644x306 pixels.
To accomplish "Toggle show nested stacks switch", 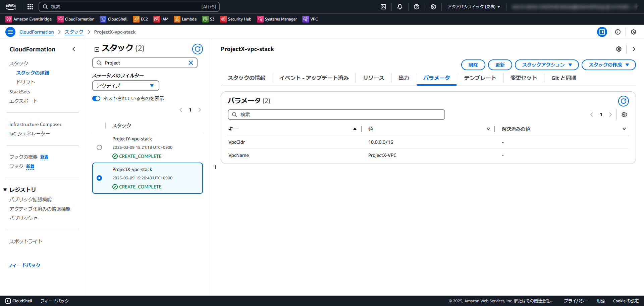I will click(x=96, y=98).
